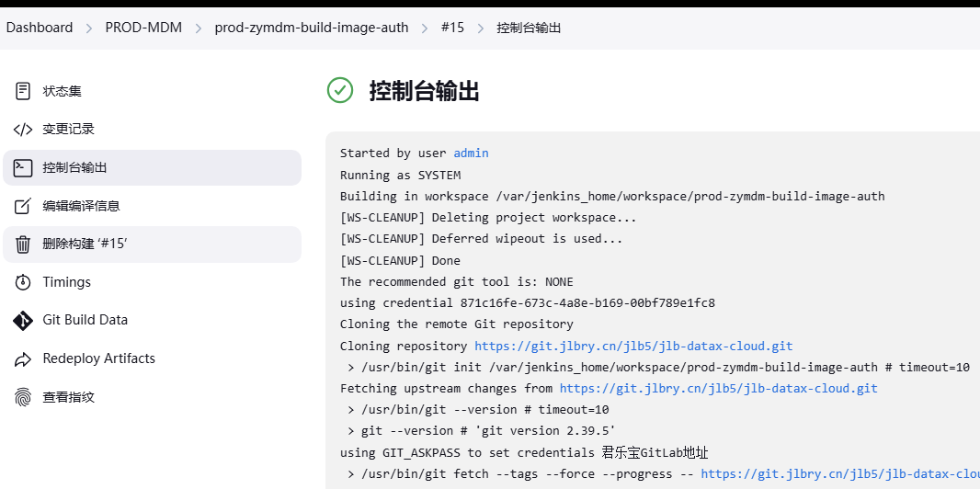The width and height of the screenshot is (980, 489).
Task: Click the 控制台输出 terminal icon
Action: point(23,167)
